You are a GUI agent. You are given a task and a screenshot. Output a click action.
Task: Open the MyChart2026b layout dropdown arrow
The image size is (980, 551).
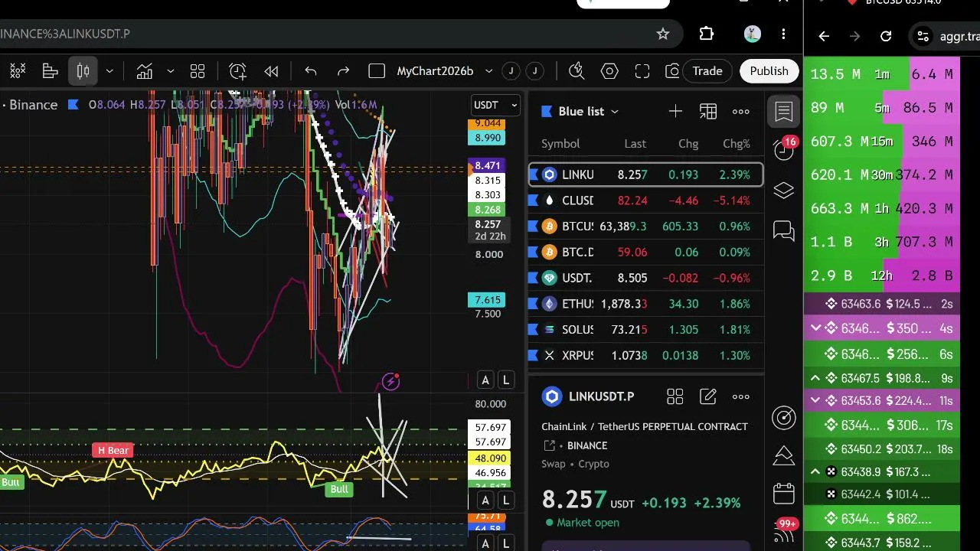(x=488, y=71)
